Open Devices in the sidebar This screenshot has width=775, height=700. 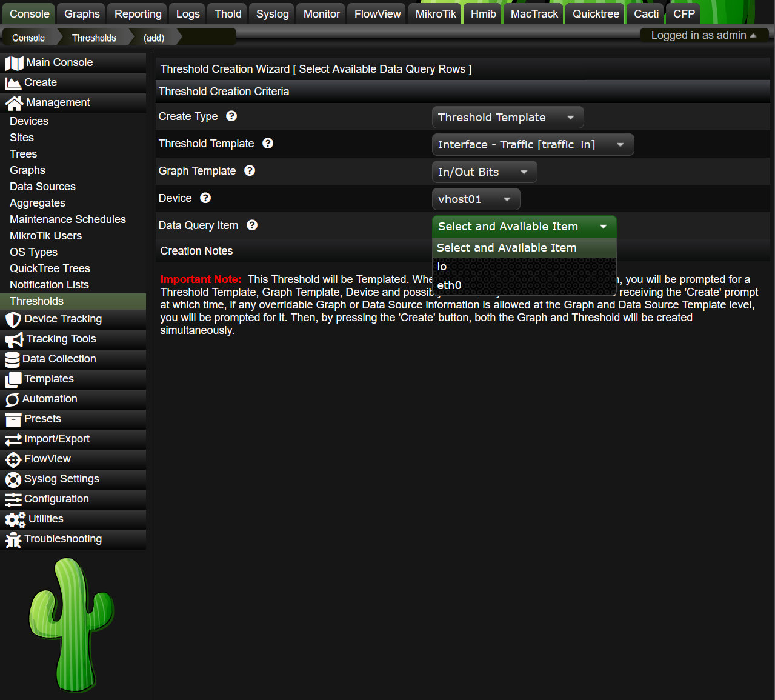[29, 121]
